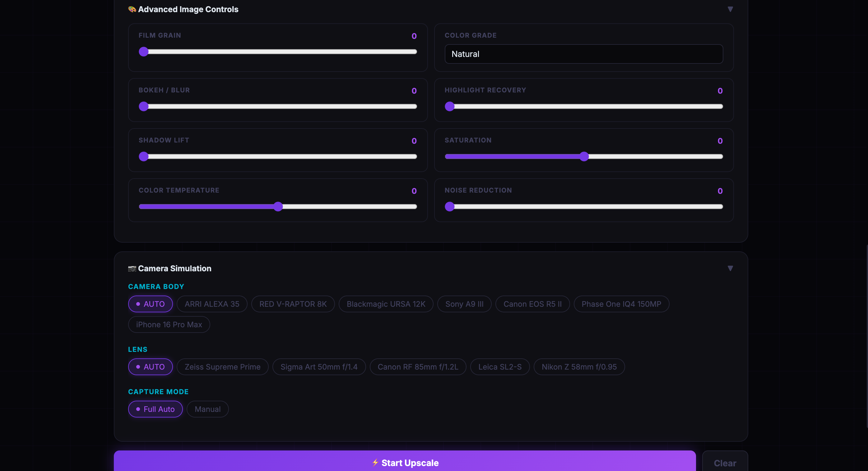Click the Highlight Recovery value 0
The width and height of the screenshot is (868, 471).
pyautogui.click(x=720, y=91)
